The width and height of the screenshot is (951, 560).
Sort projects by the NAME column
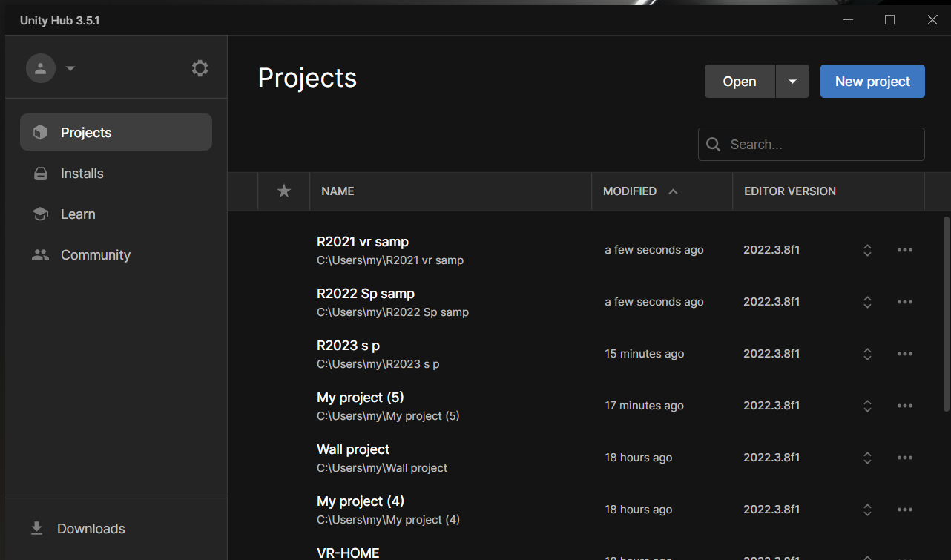click(338, 191)
